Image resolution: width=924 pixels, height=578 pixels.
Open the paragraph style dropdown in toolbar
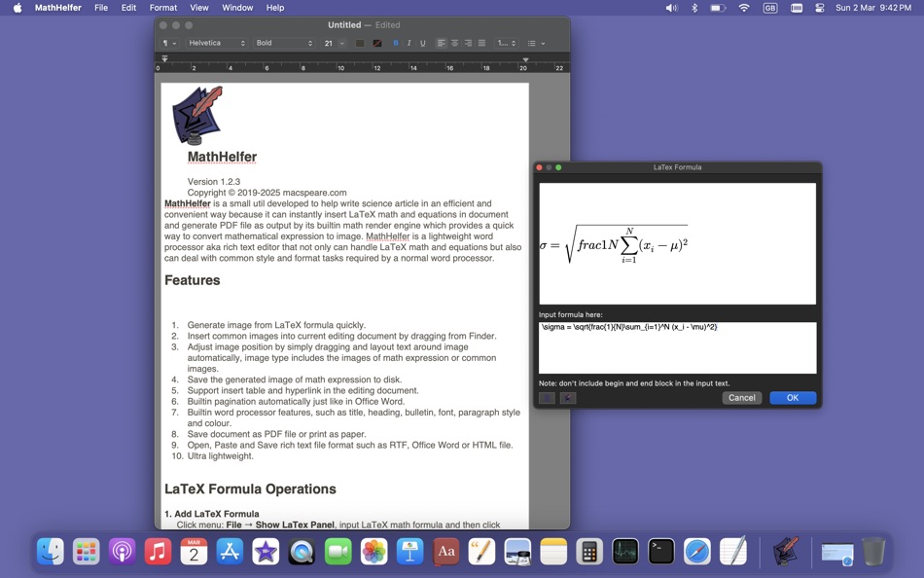tap(169, 43)
